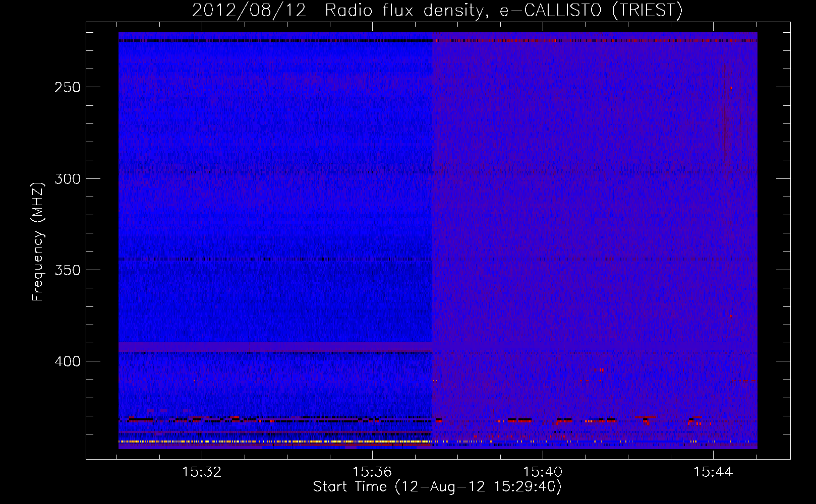The height and width of the screenshot is (504, 816).
Task: Click the 15:40 time tick label
Action: [543, 472]
